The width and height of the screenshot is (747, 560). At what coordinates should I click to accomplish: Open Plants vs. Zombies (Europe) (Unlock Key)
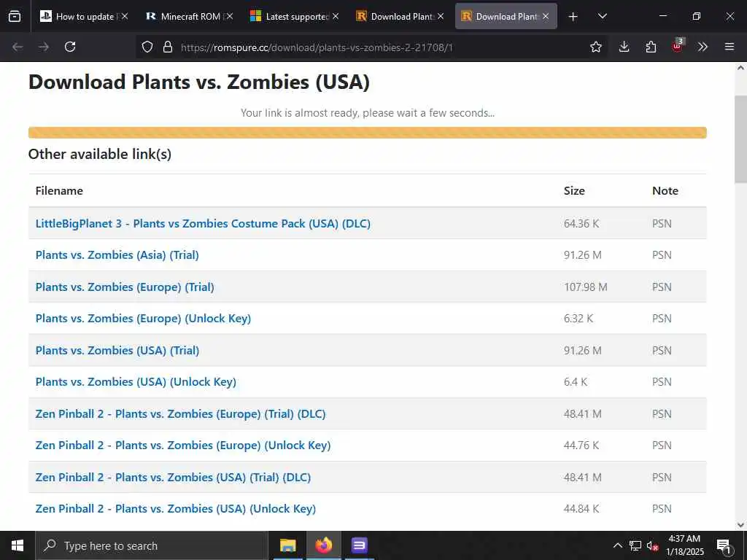143,318
